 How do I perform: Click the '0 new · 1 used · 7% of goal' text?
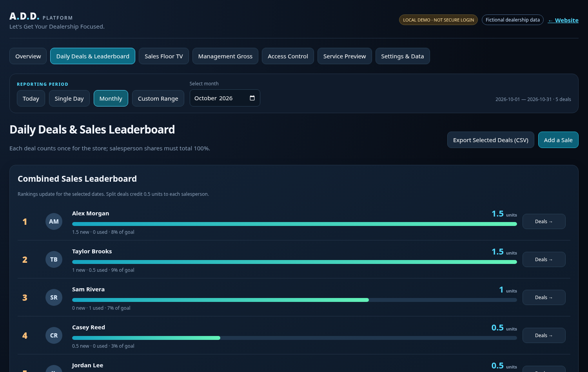click(101, 308)
